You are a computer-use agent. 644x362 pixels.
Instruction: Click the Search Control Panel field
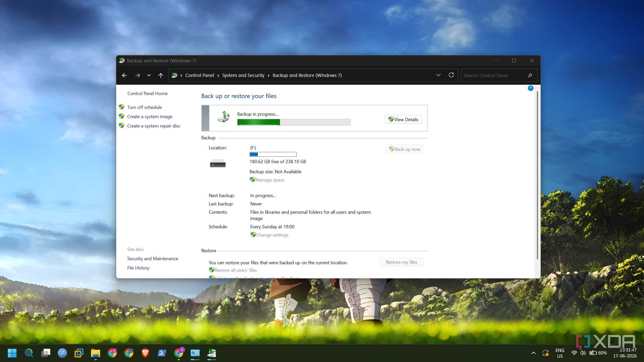pyautogui.click(x=499, y=75)
